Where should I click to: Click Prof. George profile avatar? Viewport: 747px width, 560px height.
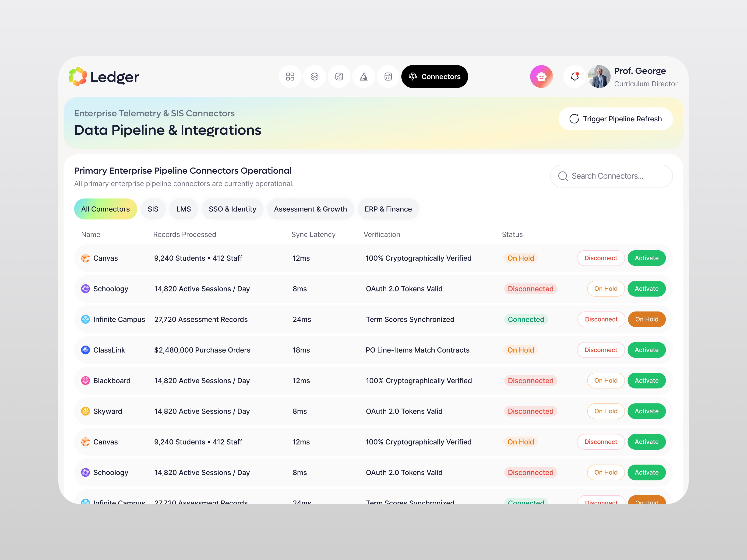599,77
